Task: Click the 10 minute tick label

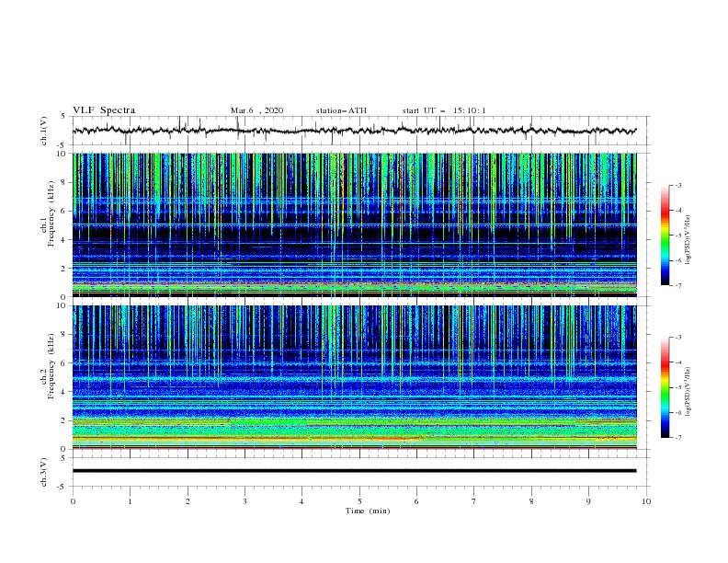Action: coord(646,501)
